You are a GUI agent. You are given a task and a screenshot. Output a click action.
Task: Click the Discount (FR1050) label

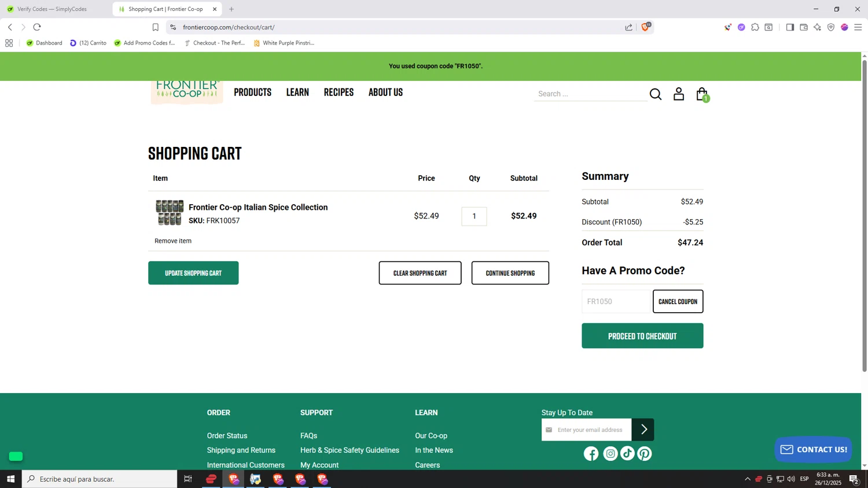pyautogui.click(x=612, y=222)
